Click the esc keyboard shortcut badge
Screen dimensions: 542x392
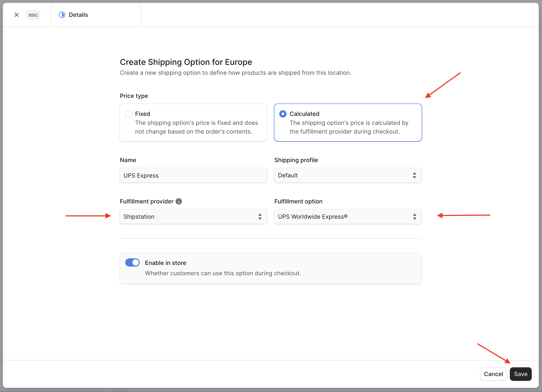click(33, 15)
